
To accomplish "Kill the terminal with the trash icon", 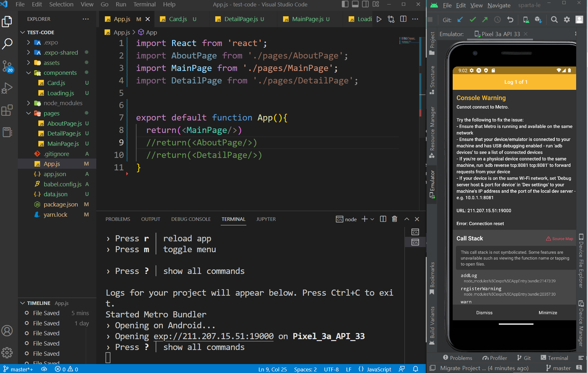I will click(394, 219).
